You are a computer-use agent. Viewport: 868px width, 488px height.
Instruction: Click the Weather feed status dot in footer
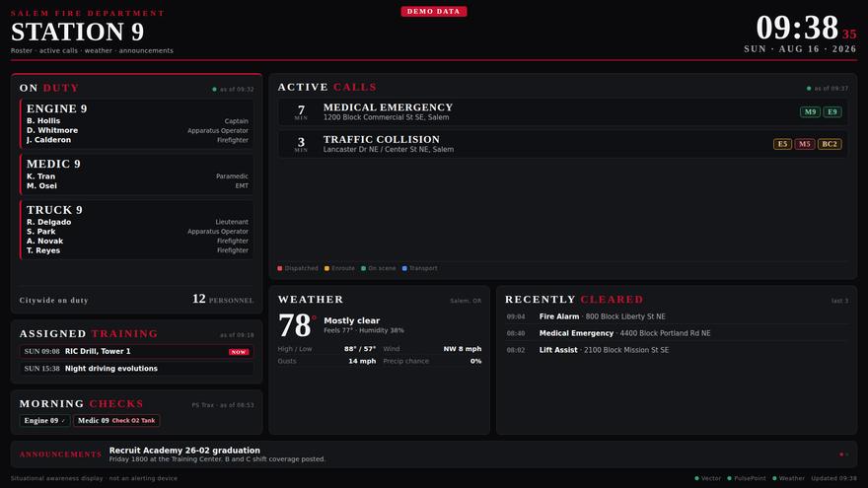coord(774,478)
